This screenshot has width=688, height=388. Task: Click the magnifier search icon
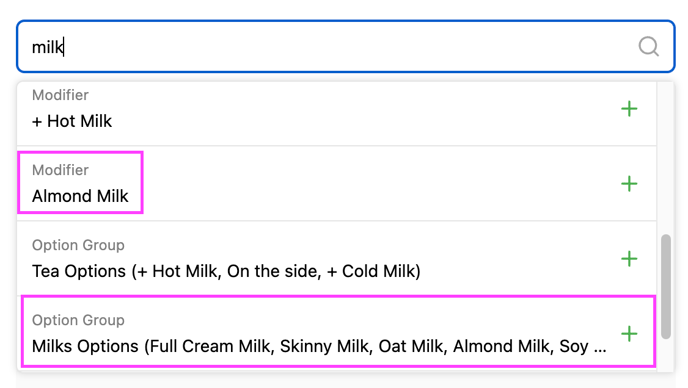click(x=649, y=46)
